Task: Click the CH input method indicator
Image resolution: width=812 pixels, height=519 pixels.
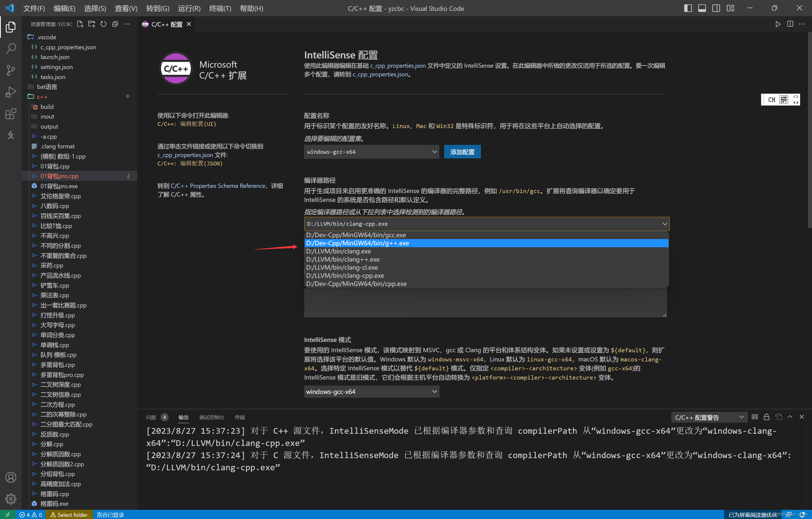Action: coord(771,99)
